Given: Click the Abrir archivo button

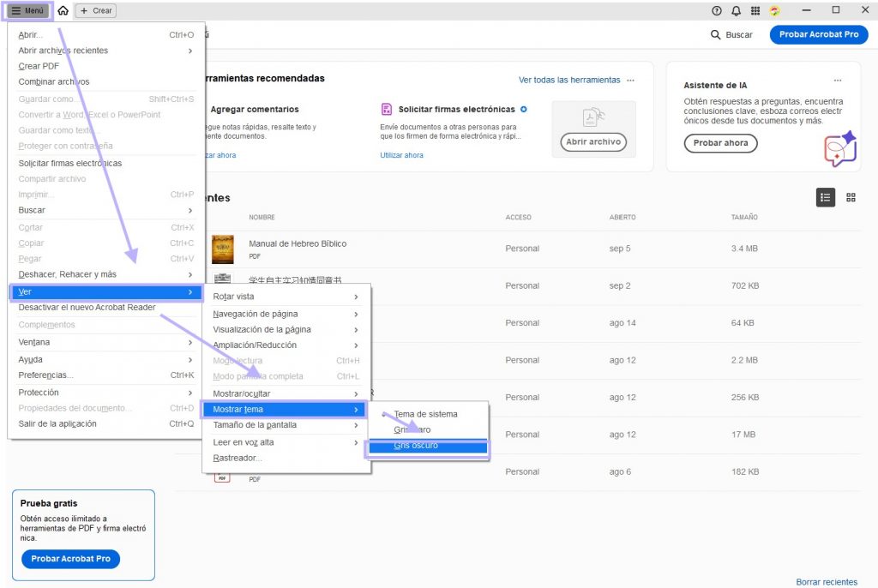Looking at the screenshot, I should (593, 142).
